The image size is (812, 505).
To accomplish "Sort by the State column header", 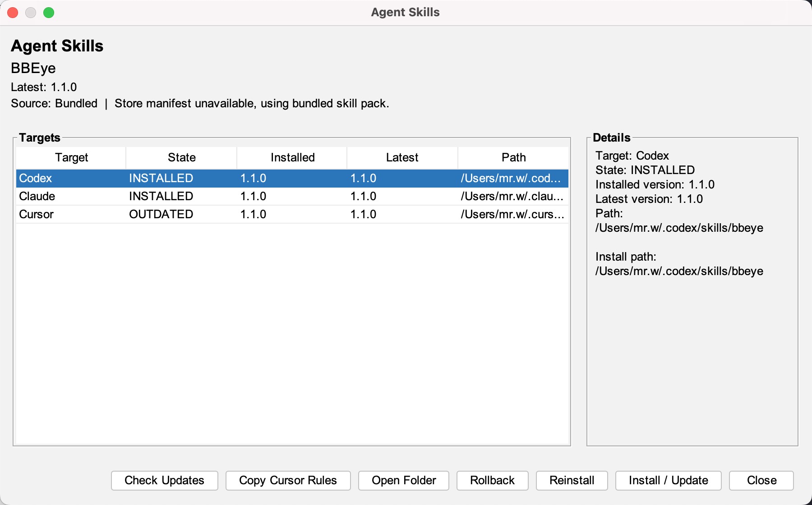I will [181, 157].
